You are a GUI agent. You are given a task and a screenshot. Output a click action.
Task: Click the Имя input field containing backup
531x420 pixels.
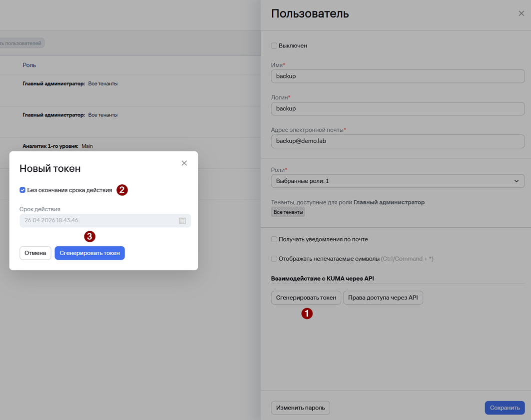click(x=398, y=76)
